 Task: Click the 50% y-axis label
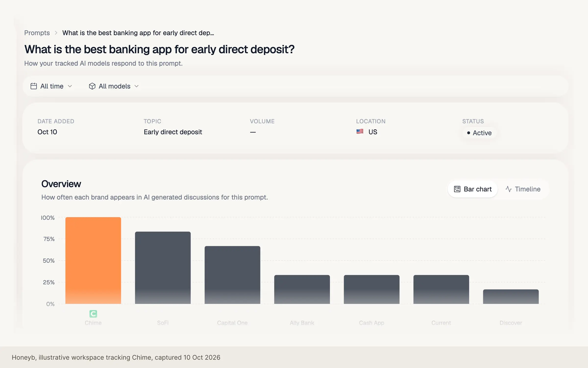point(49,261)
